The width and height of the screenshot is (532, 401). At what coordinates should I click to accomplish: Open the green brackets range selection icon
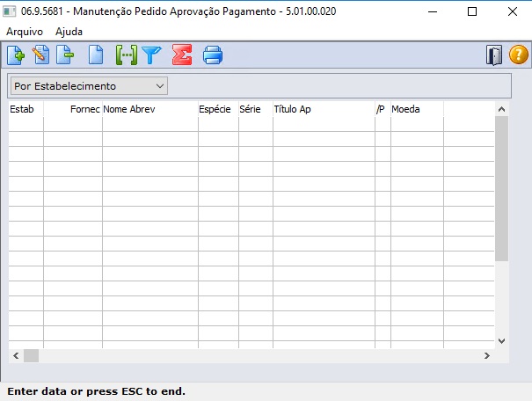point(127,55)
